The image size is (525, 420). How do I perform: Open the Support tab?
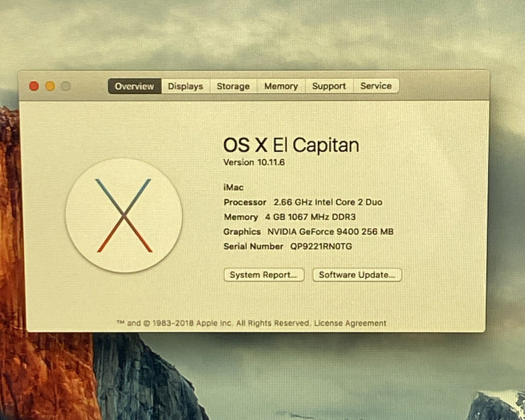point(329,86)
